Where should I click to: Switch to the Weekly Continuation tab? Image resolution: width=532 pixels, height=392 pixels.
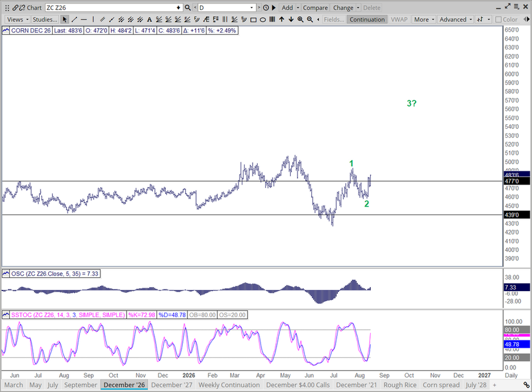(229, 385)
